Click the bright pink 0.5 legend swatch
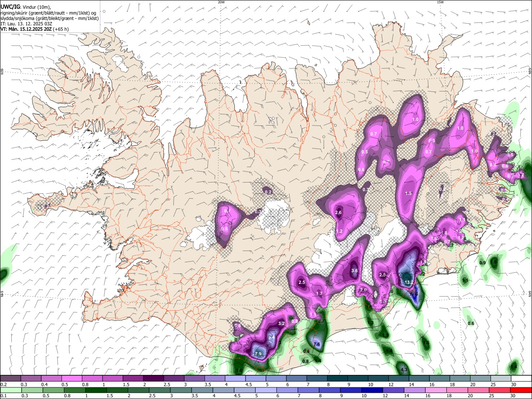The width and height of the screenshot is (532, 399). pos(71,379)
